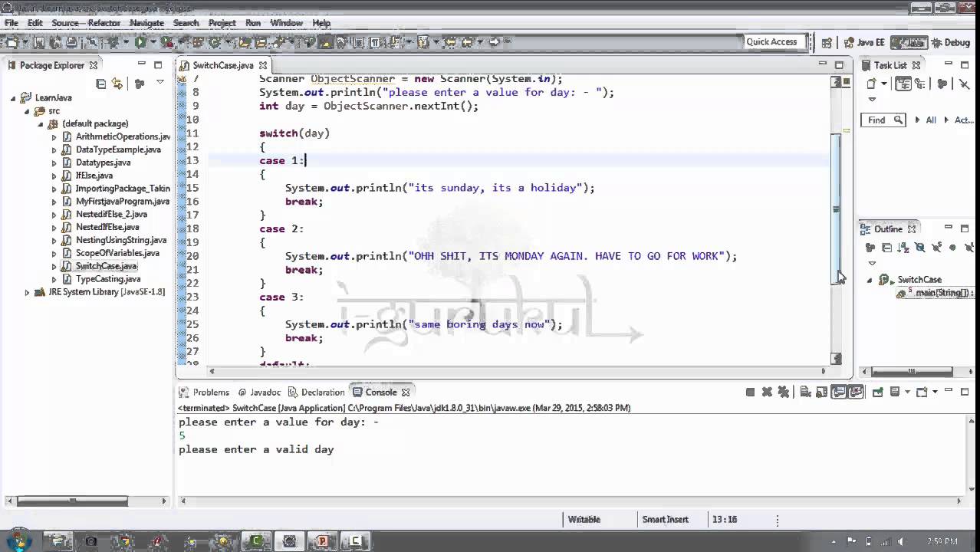This screenshot has width=980, height=552.
Task: Click Clear Console icon
Action: click(805, 392)
